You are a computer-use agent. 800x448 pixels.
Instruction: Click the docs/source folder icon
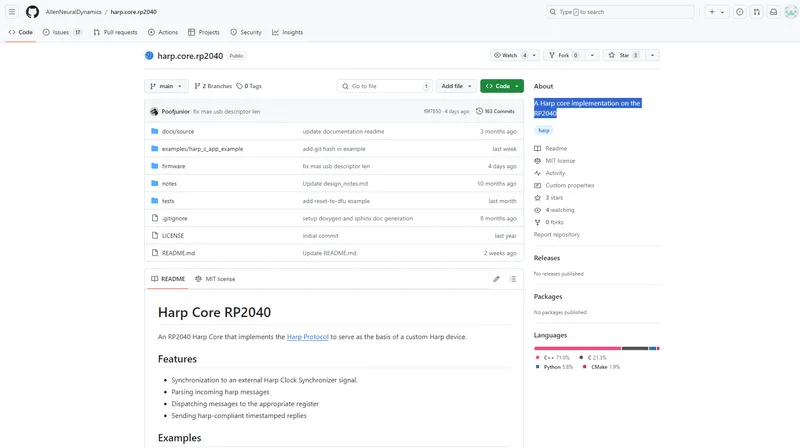click(155, 131)
